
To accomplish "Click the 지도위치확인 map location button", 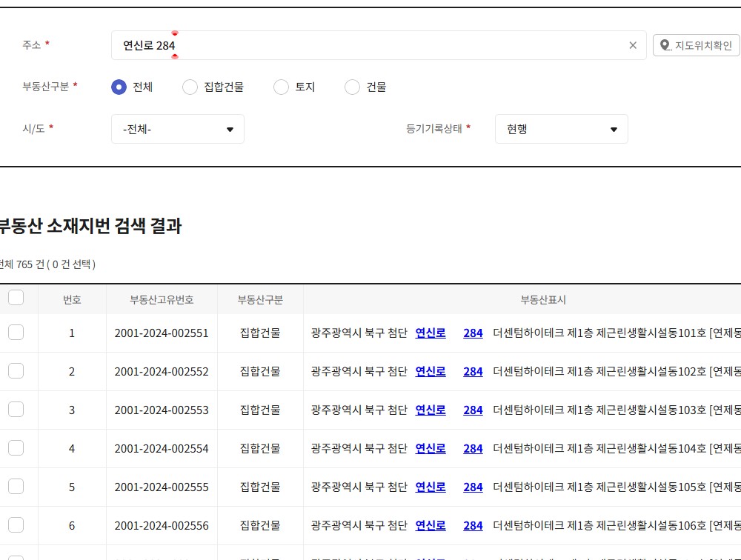I will [696, 45].
